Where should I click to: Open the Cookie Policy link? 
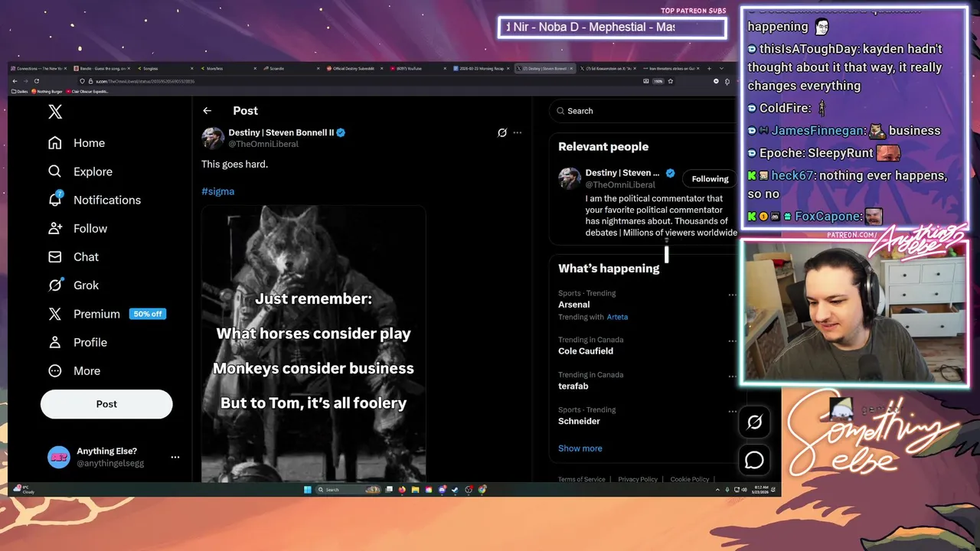coord(690,479)
